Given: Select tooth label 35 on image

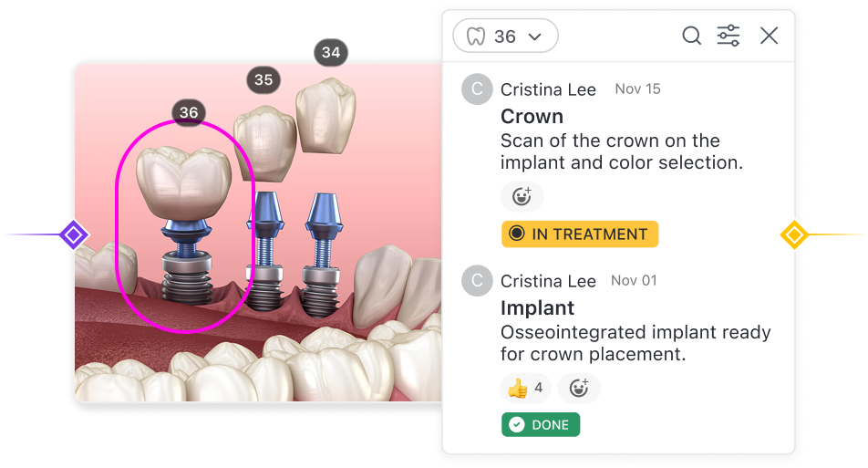Looking at the screenshot, I should click(263, 80).
